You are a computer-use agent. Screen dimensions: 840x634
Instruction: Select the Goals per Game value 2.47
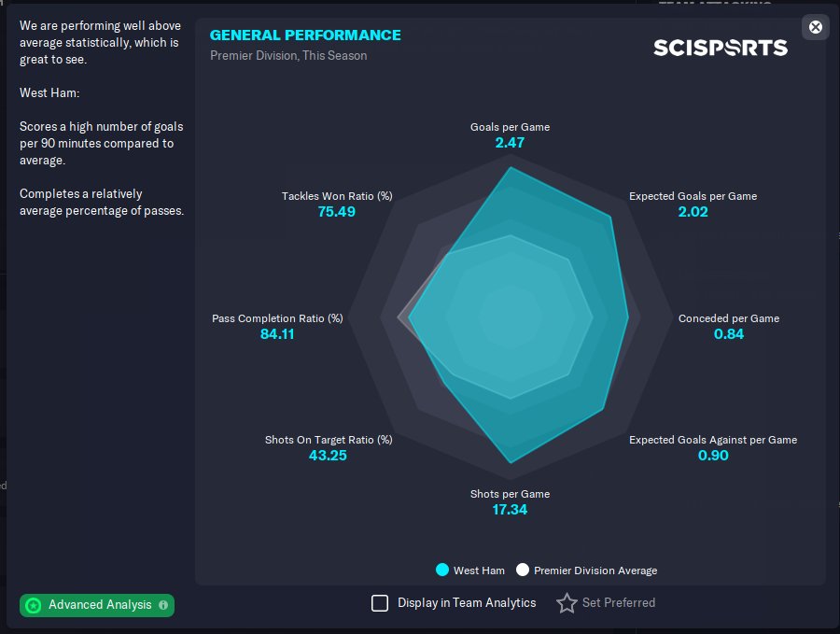(x=510, y=143)
